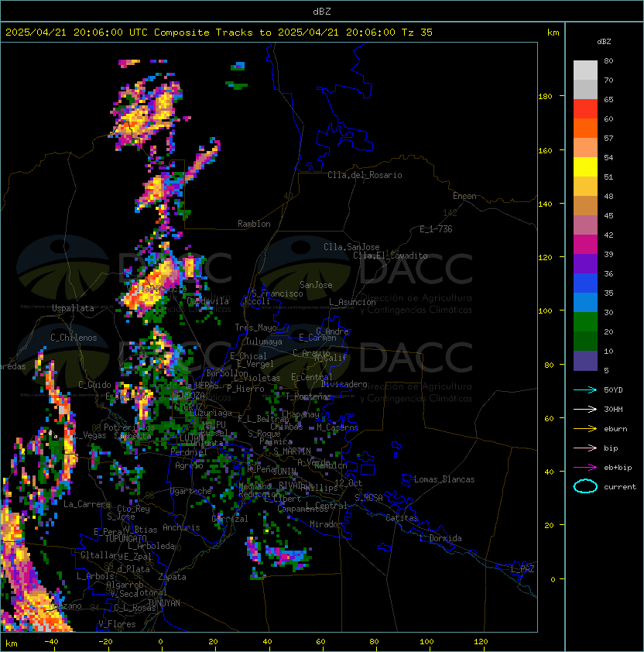644x652 pixels.
Task: Click the 'C_Chilenos' map label
Action: tap(74, 338)
